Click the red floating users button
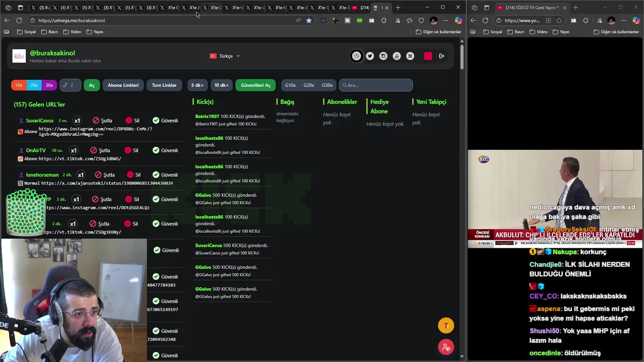This screenshot has height=362, width=644. click(x=446, y=347)
